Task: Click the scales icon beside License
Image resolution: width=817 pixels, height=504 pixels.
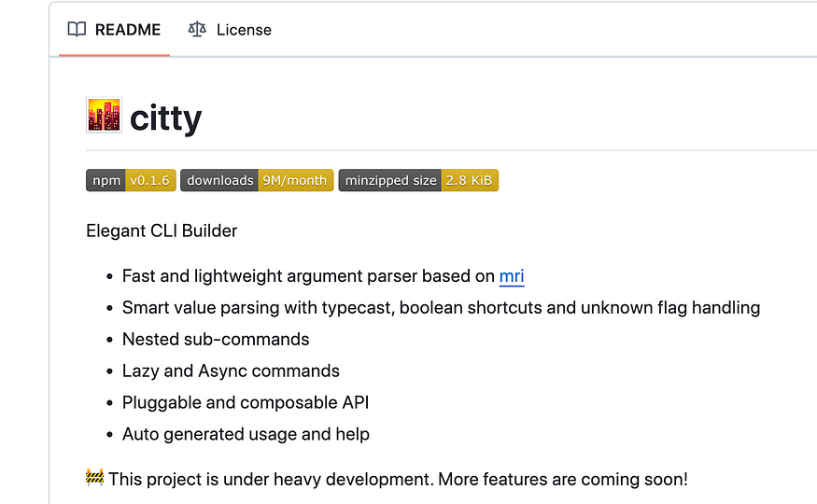Action: [197, 29]
